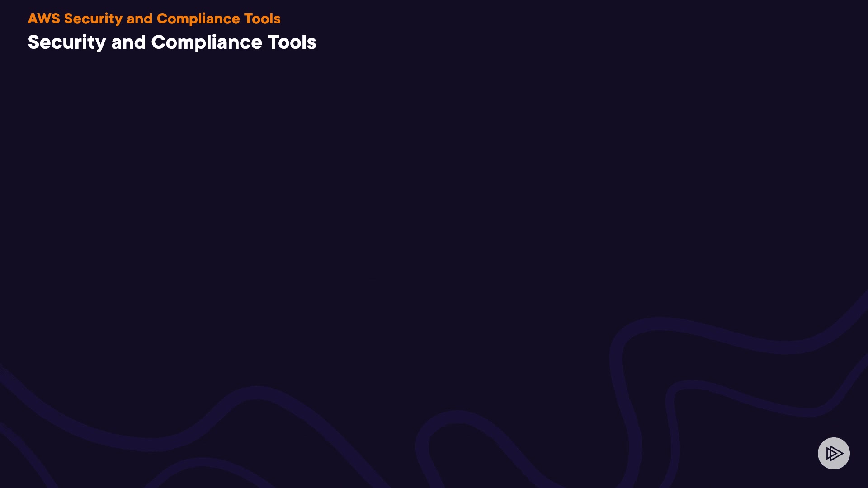Click the capital 'T' in the orange title's 'Tools'
The width and height of the screenshot is (868, 488).
pos(248,19)
